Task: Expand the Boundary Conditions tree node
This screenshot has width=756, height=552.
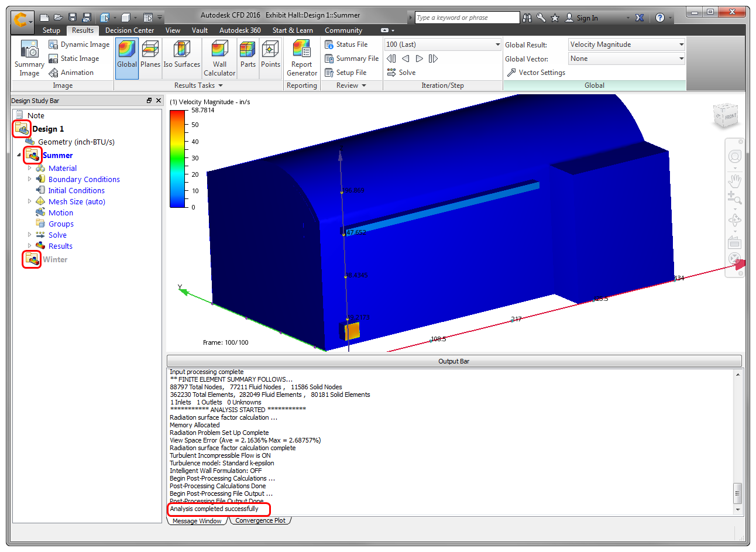Action: [x=30, y=179]
